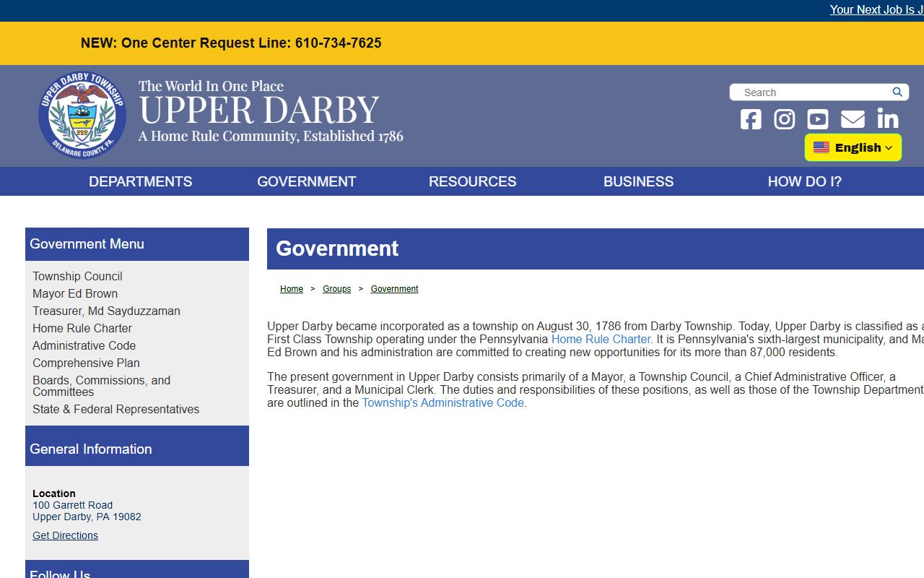Open the Business menu
The image size is (924, 578).
tap(639, 181)
